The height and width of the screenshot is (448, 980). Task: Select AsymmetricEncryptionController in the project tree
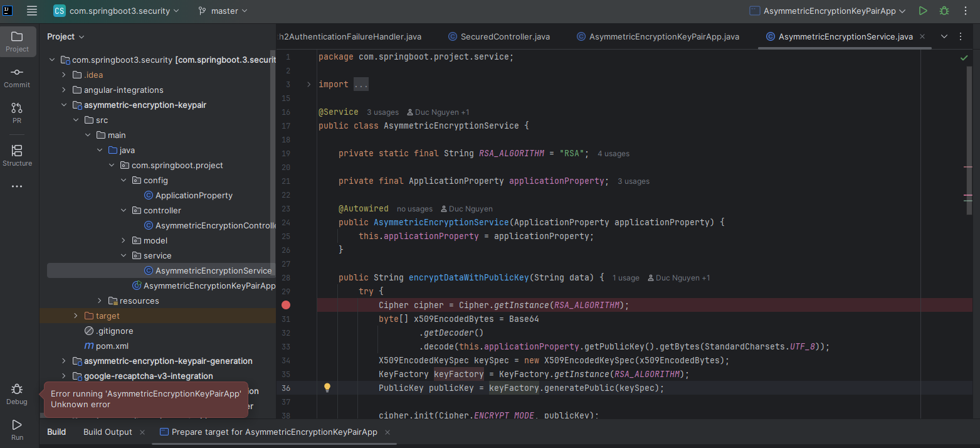211,225
